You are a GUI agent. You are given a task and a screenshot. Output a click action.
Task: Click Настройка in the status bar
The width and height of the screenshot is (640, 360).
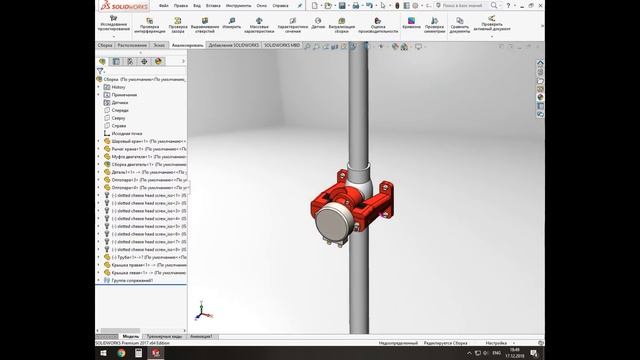[496, 343]
